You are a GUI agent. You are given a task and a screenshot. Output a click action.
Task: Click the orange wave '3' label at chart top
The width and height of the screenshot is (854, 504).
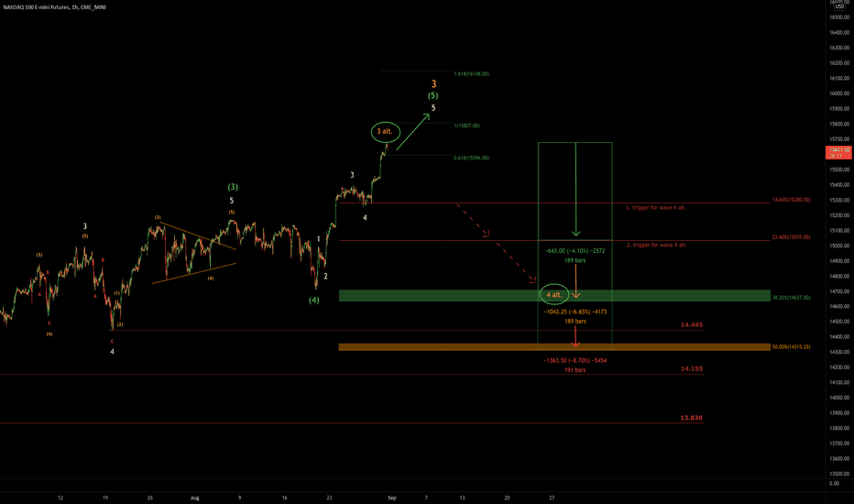(433, 84)
